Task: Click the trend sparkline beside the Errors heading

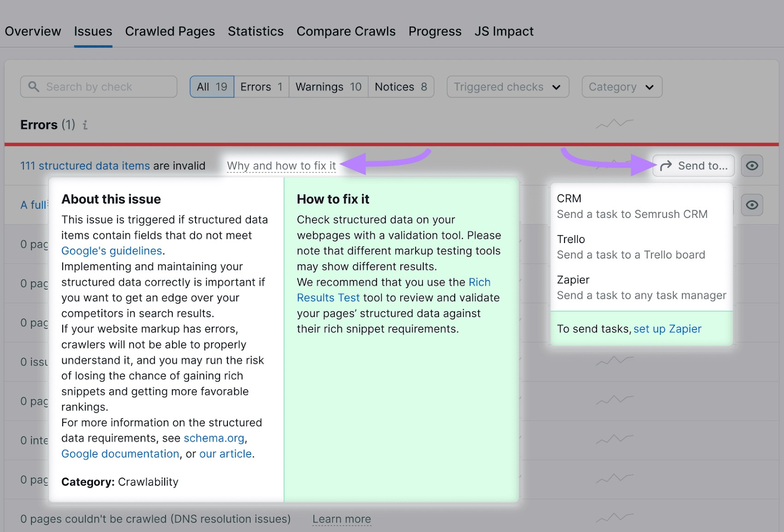Action: [614, 124]
